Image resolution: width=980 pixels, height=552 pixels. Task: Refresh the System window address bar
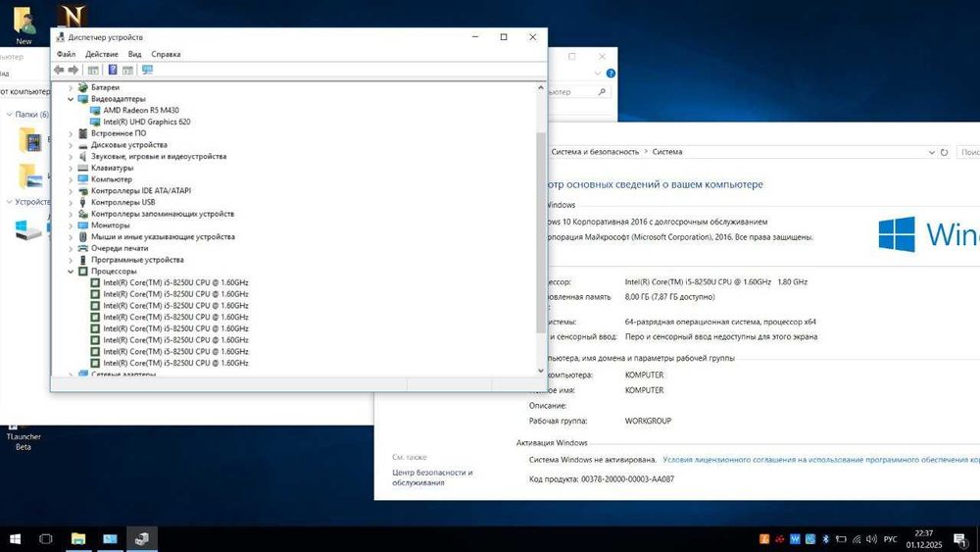click(944, 153)
